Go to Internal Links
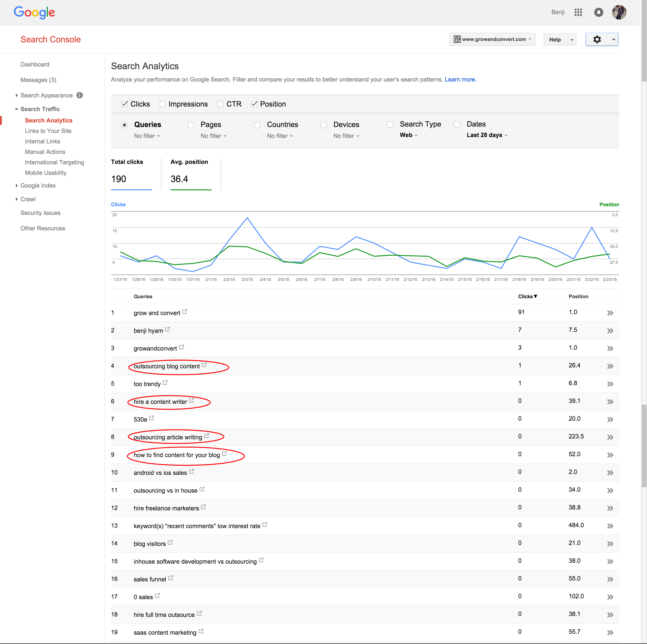The width and height of the screenshot is (647, 644). click(43, 141)
